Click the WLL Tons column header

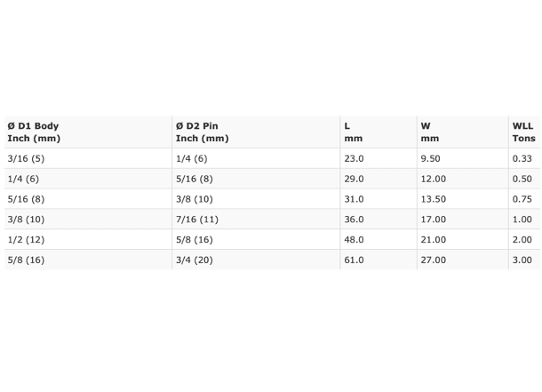(x=523, y=132)
